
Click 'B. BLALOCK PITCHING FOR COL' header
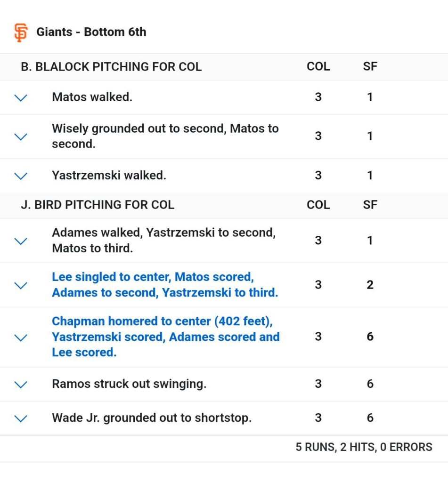[111, 67]
